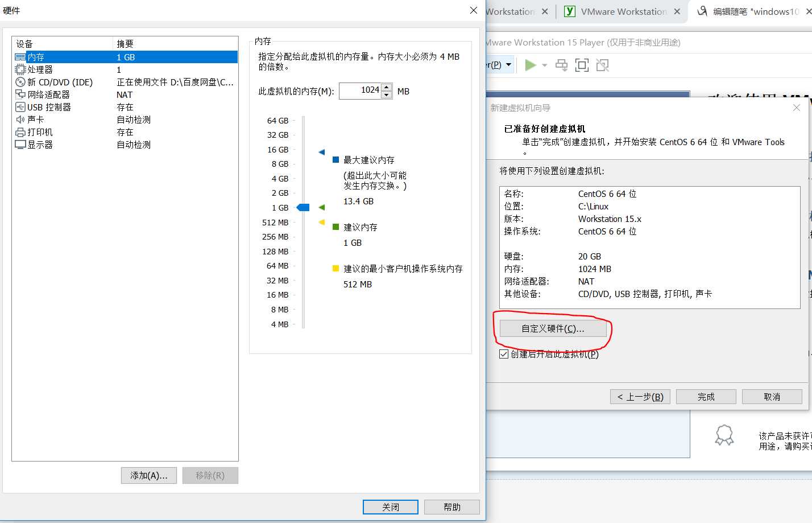Close the new VM wizard with X
The image size is (812, 523).
point(797,108)
